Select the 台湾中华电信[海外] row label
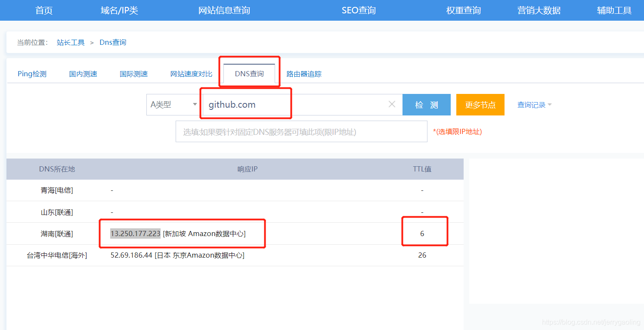644x330 pixels. [x=57, y=255]
